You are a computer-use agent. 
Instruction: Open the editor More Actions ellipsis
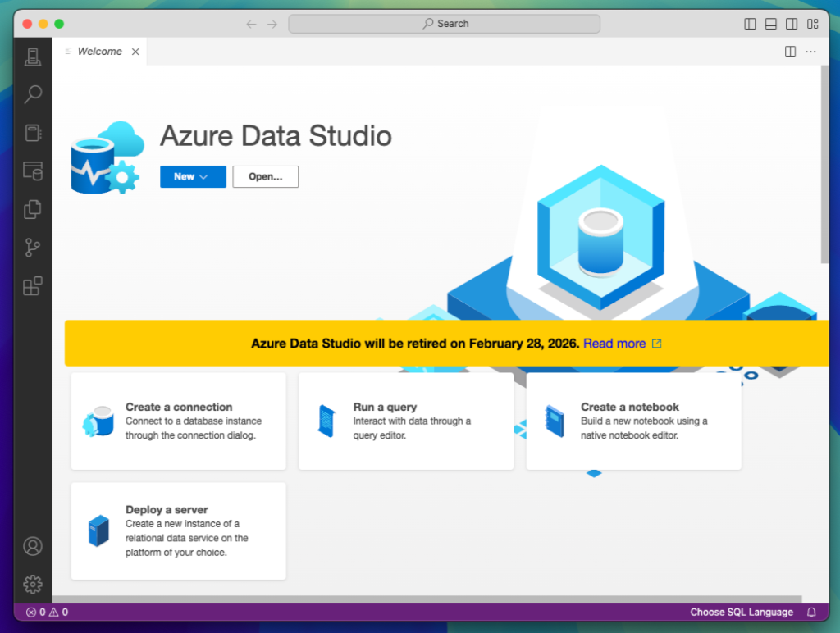(810, 52)
